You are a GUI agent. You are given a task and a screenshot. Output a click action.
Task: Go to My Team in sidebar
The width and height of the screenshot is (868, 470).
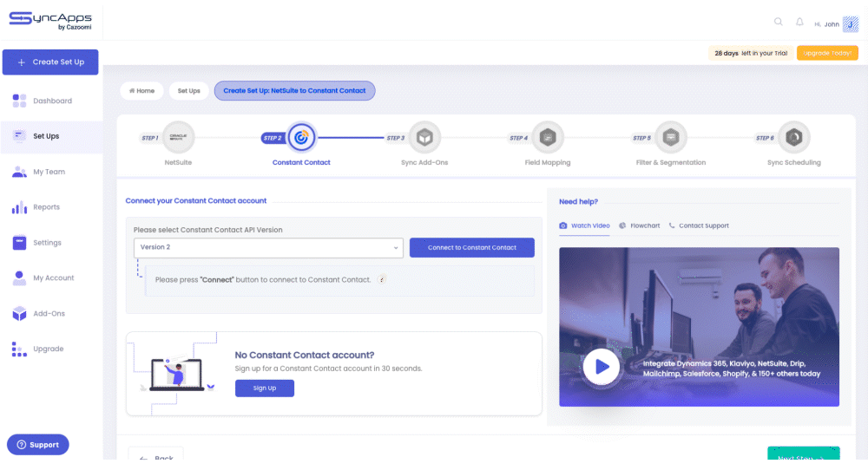click(x=51, y=172)
